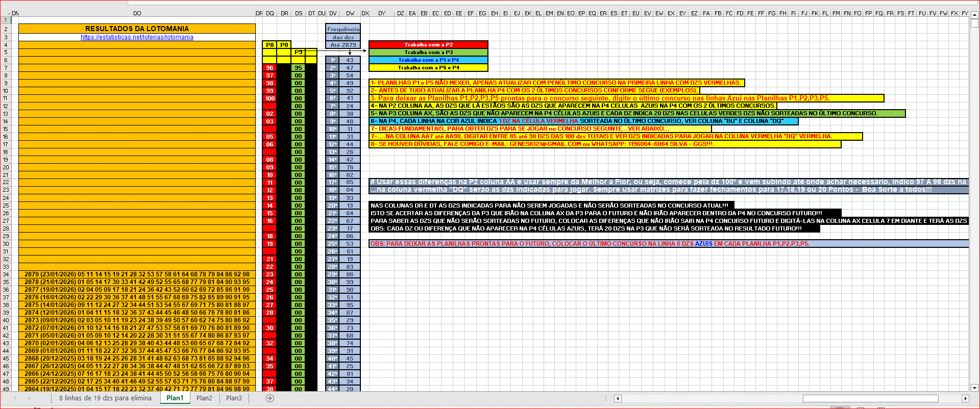Open the estatisticas.net lotomania hyperlink

click(x=137, y=37)
